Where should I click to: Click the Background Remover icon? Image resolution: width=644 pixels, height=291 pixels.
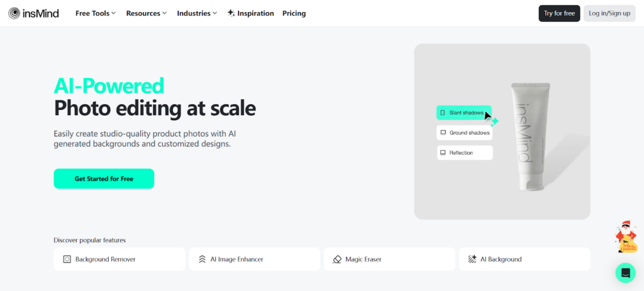pyautogui.click(x=67, y=259)
